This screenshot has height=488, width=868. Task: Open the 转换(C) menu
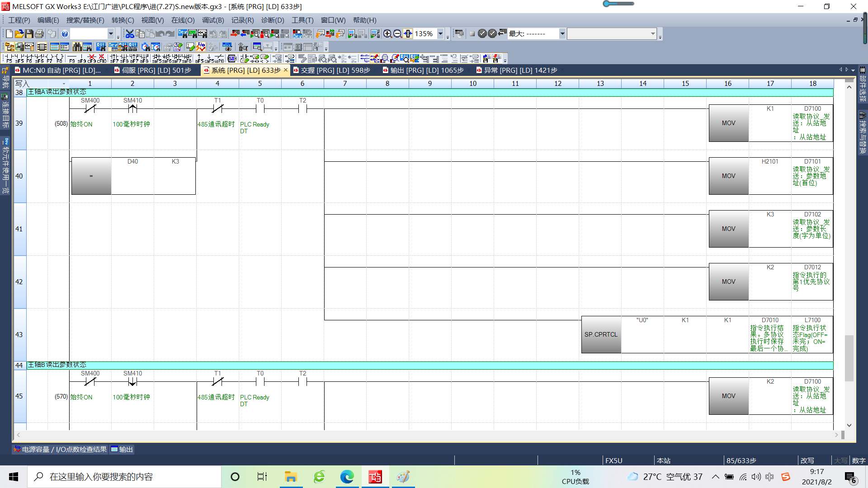tap(123, 20)
